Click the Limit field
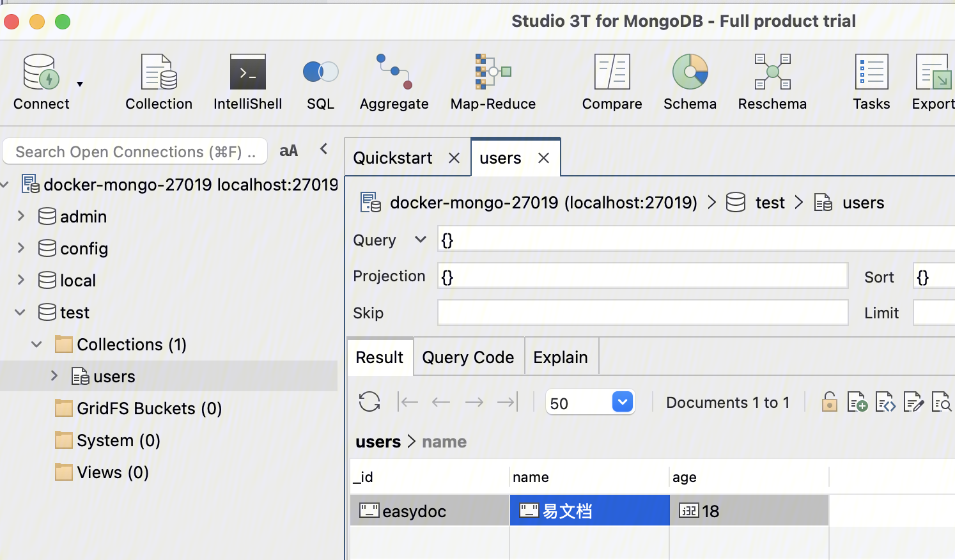The width and height of the screenshot is (955, 560). pyautogui.click(x=934, y=313)
